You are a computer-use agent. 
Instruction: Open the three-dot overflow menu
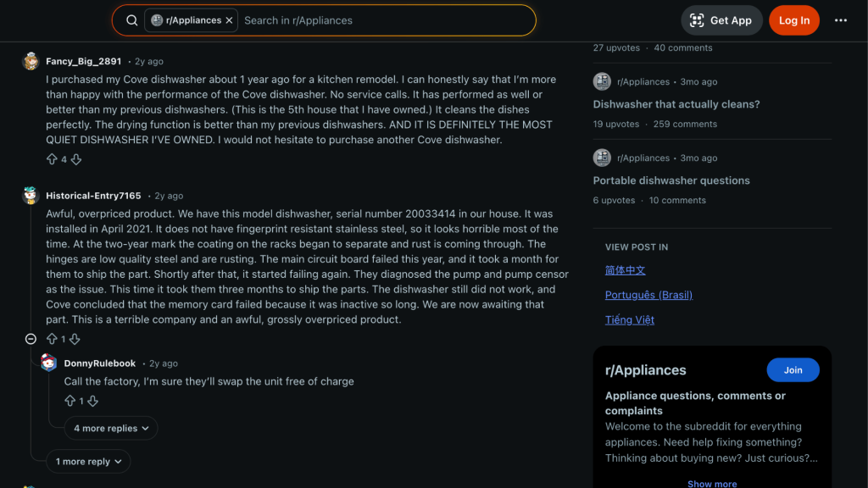pyautogui.click(x=842, y=19)
